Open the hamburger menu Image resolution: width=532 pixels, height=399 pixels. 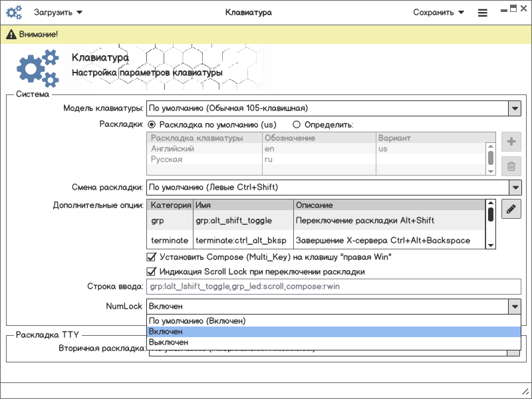click(x=483, y=13)
